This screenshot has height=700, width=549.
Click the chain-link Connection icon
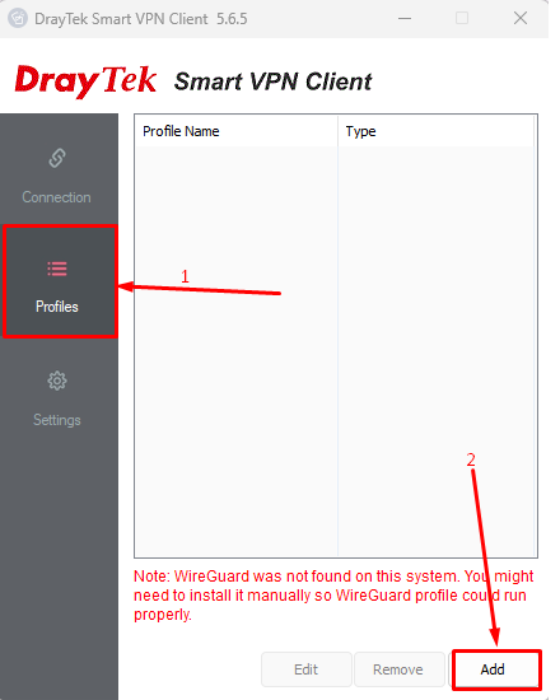click(x=57, y=158)
